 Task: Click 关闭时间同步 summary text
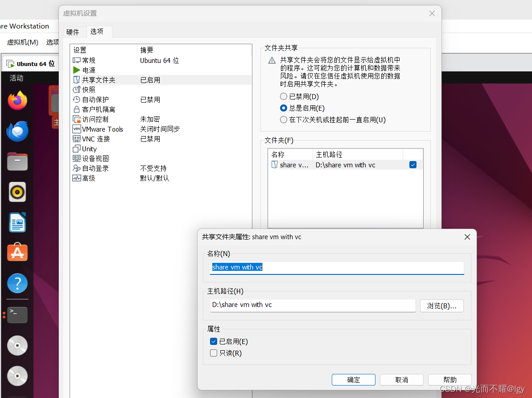coord(160,129)
